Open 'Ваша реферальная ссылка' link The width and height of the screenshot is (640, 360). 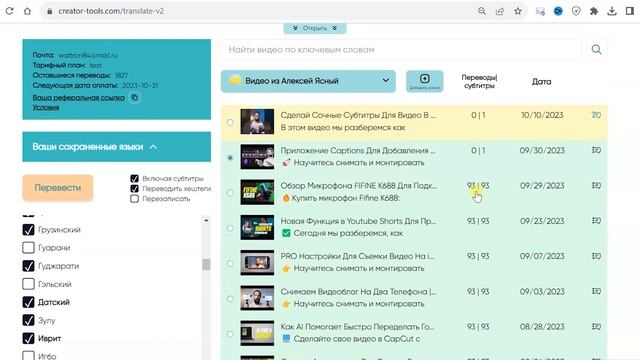point(78,98)
